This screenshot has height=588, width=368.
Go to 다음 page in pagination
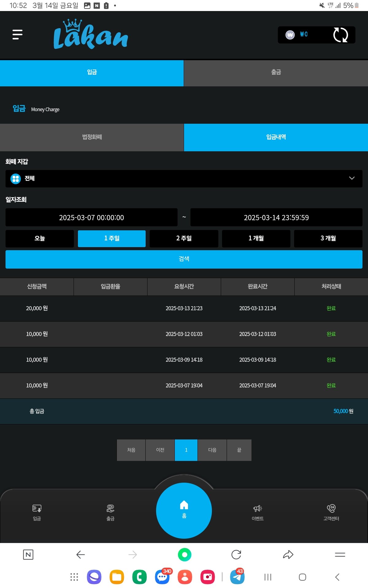pyautogui.click(x=212, y=450)
